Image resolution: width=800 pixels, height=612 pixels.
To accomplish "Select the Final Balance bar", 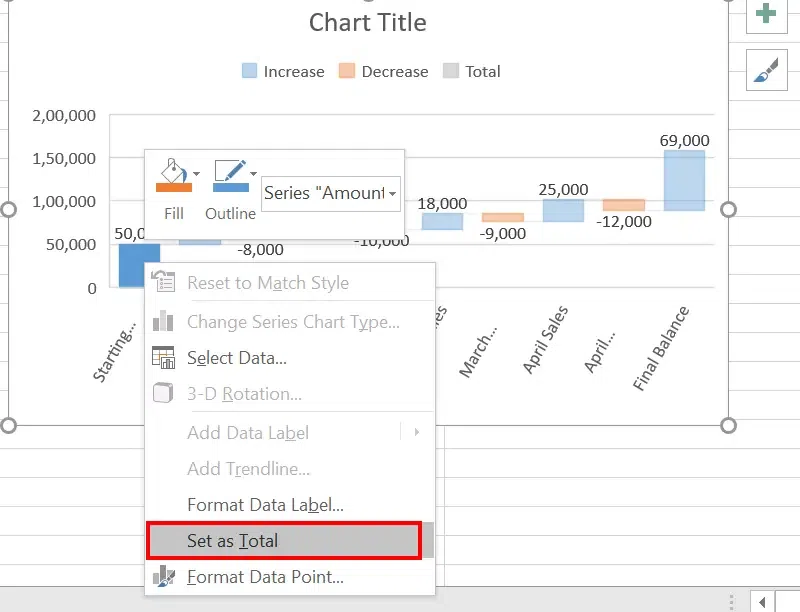I will [x=684, y=180].
